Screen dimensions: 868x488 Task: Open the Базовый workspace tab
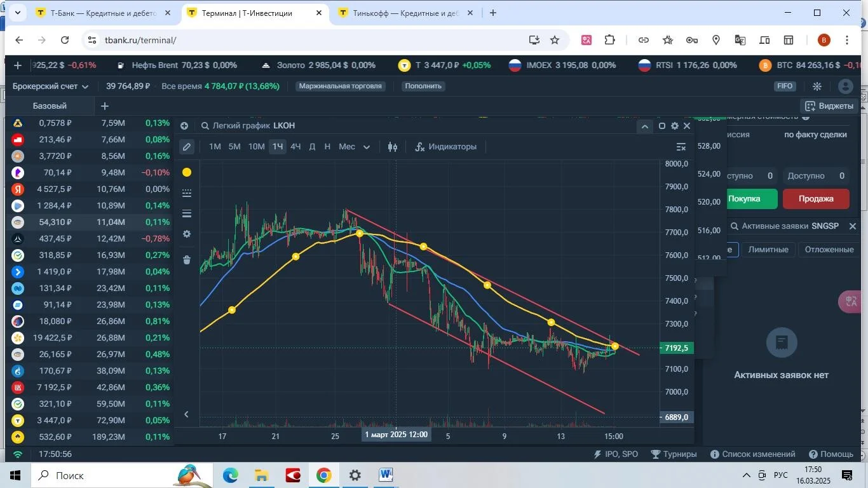pos(50,106)
